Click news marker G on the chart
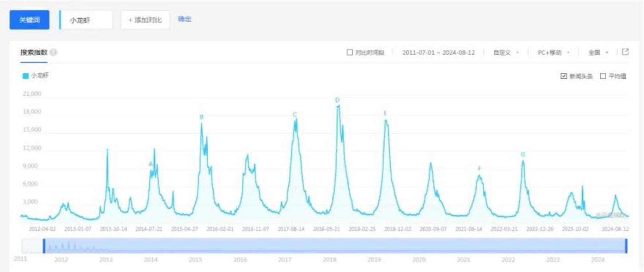The height and width of the screenshot is (272, 644). (x=523, y=155)
